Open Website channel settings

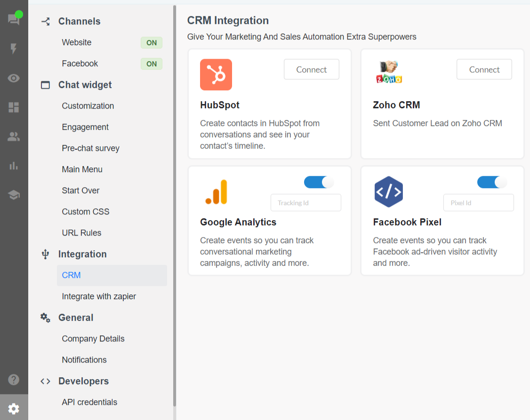76,42
